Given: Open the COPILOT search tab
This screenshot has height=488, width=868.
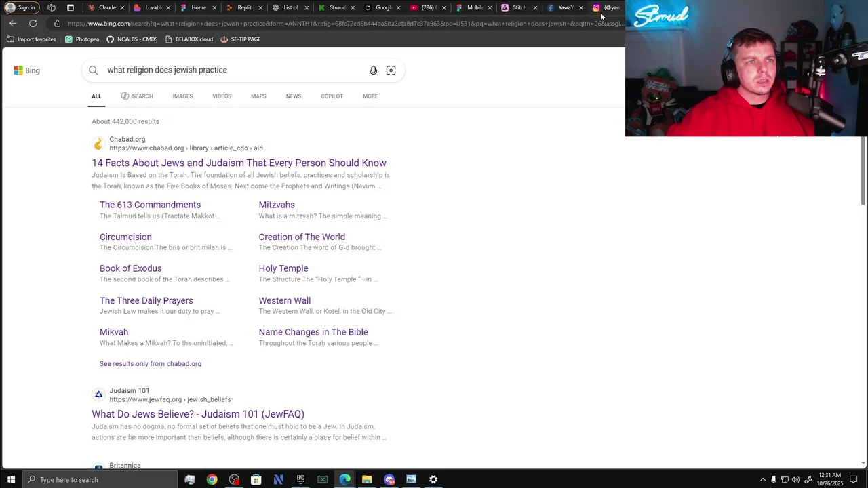Looking at the screenshot, I should tap(332, 96).
